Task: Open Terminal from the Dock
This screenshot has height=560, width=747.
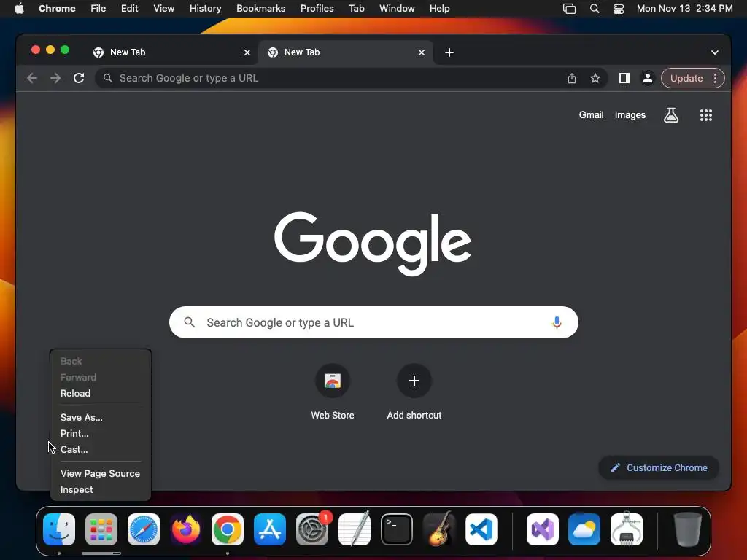Action: pyautogui.click(x=397, y=529)
